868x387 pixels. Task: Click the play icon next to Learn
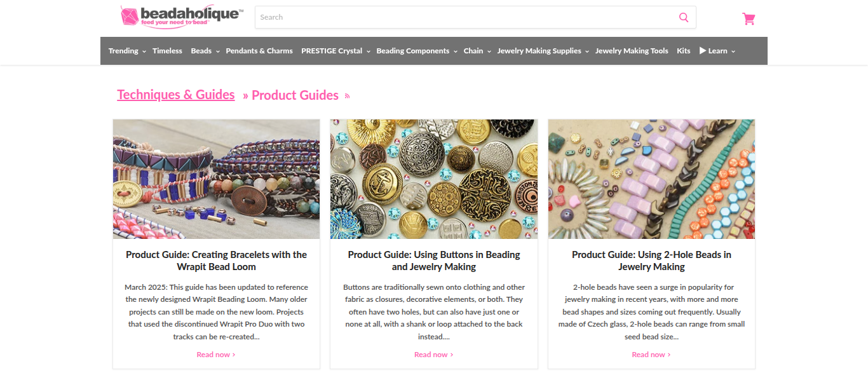point(703,51)
